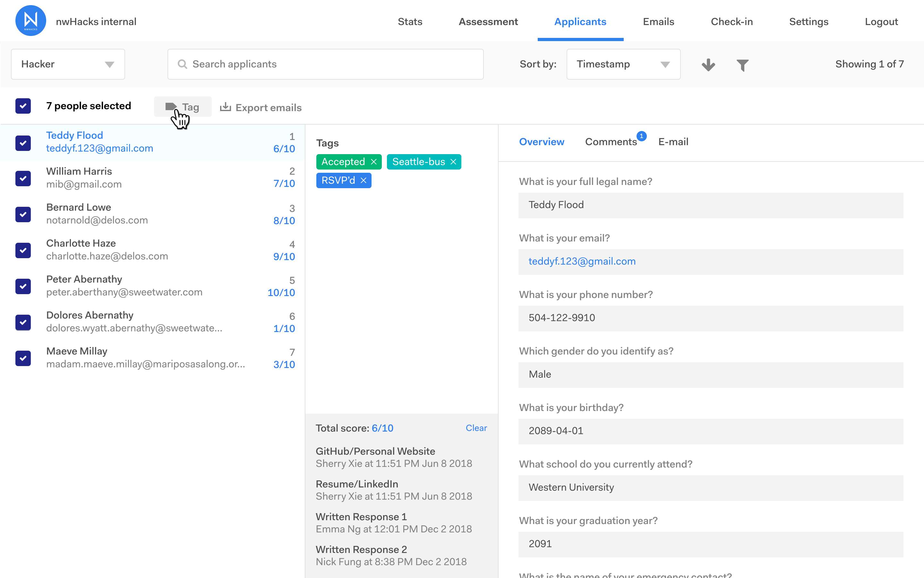Click the full legal name field
Image resolution: width=924 pixels, height=578 pixels.
pos(711,205)
